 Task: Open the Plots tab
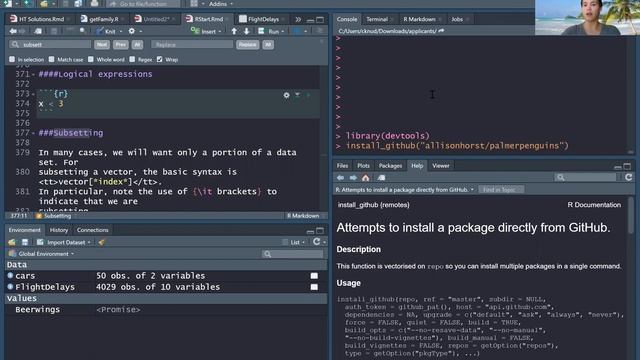pos(363,166)
